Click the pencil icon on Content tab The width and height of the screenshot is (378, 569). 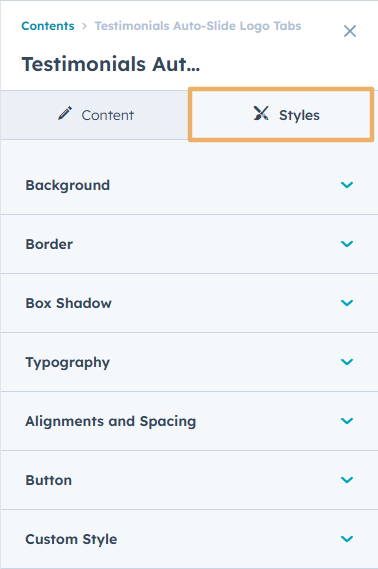(x=65, y=113)
